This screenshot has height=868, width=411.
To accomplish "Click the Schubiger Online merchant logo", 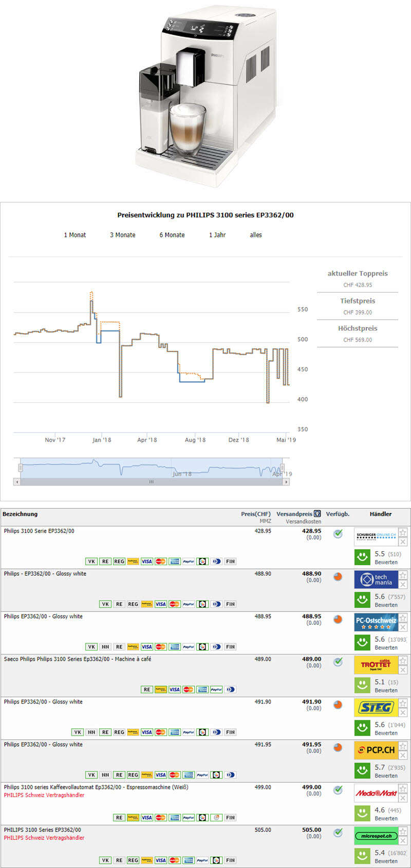I will pos(376,536).
